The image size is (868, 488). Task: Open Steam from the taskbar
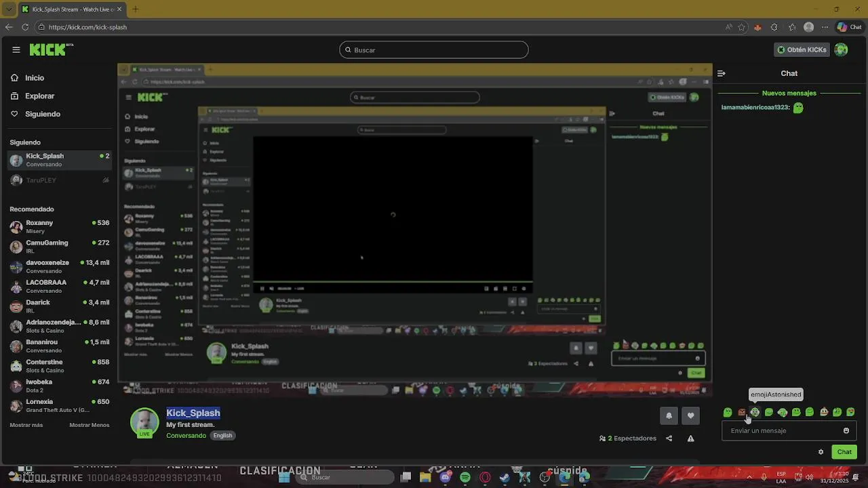505,477
